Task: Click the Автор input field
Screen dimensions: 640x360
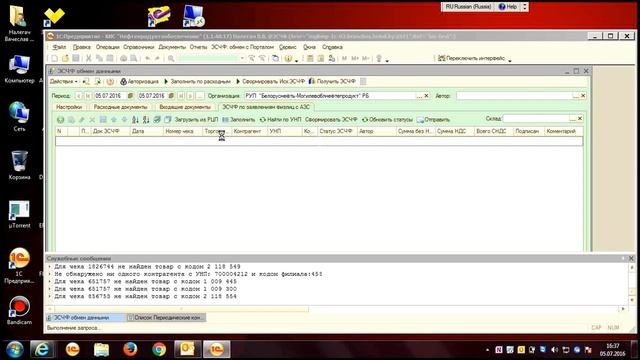Action: pyautogui.click(x=514, y=96)
